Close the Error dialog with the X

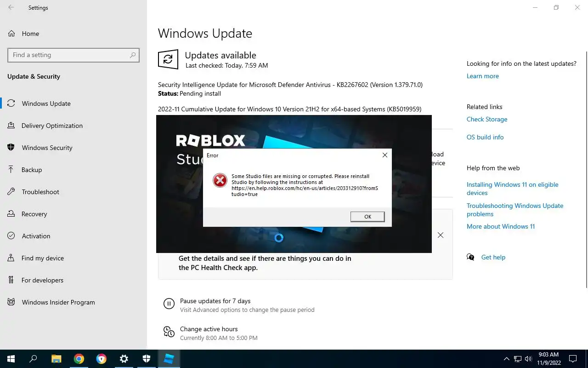pyautogui.click(x=385, y=155)
